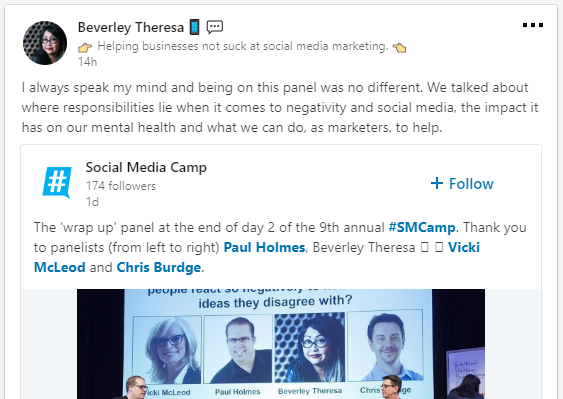The image size is (563, 399).
Task: Follow the Social Media Camp page
Action: 462,184
